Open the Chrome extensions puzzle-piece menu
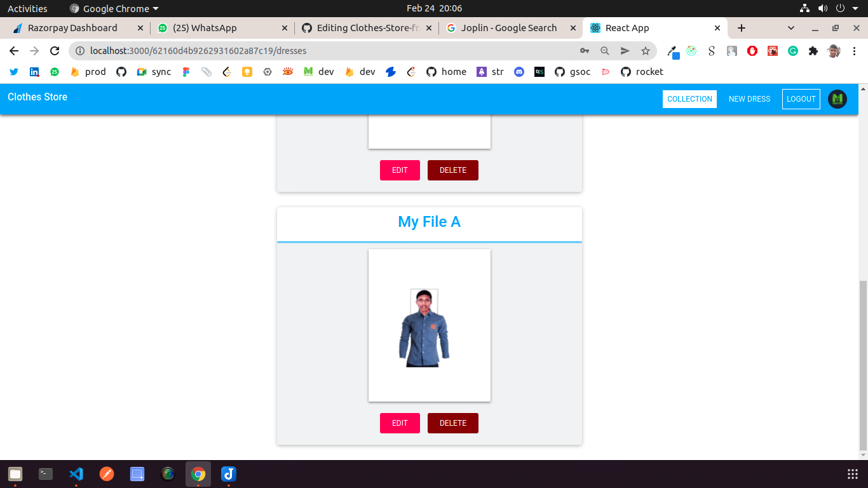The width and height of the screenshot is (868, 488). pos(813,51)
